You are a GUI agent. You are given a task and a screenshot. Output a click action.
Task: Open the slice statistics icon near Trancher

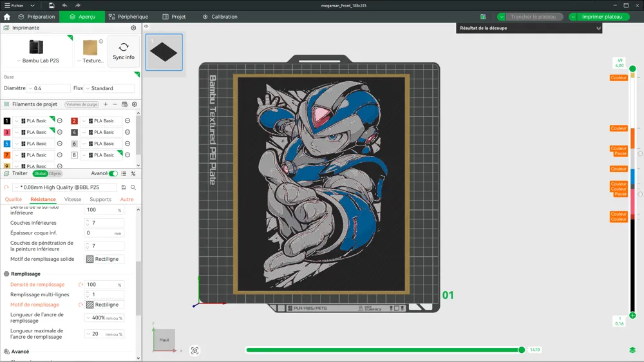(x=483, y=17)
